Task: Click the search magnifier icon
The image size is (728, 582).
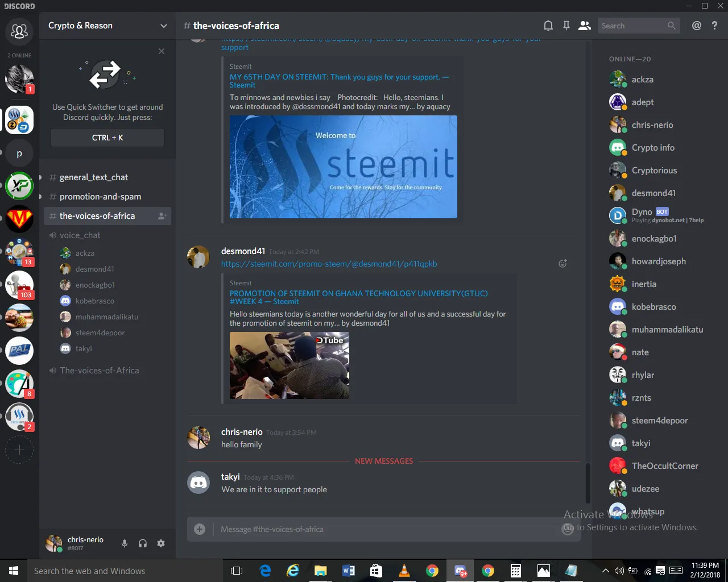Action: coord(671,26)
